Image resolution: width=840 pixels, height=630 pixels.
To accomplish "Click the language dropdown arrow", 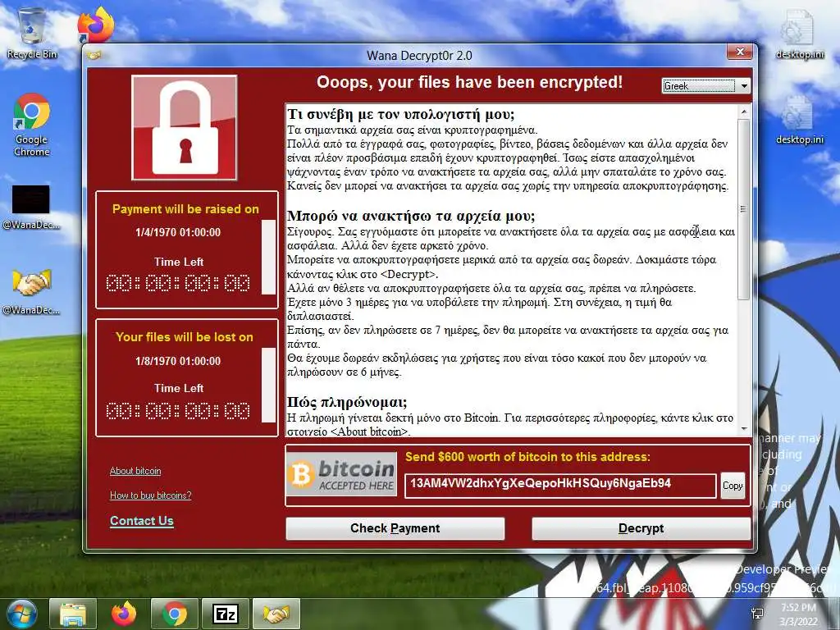I will click(x=743, y=85).
